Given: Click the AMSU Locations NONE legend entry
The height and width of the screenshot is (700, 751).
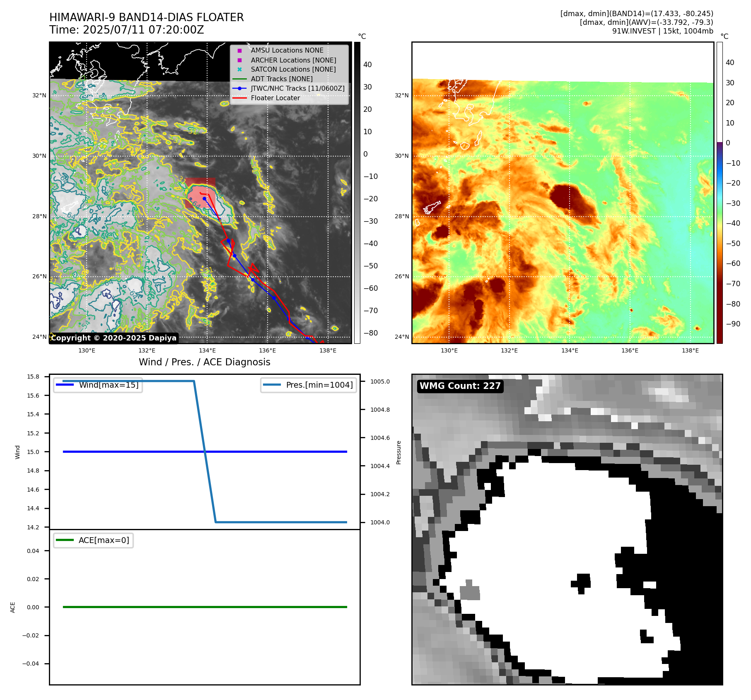Looking at the screenshot, I should tap(287, 50).
